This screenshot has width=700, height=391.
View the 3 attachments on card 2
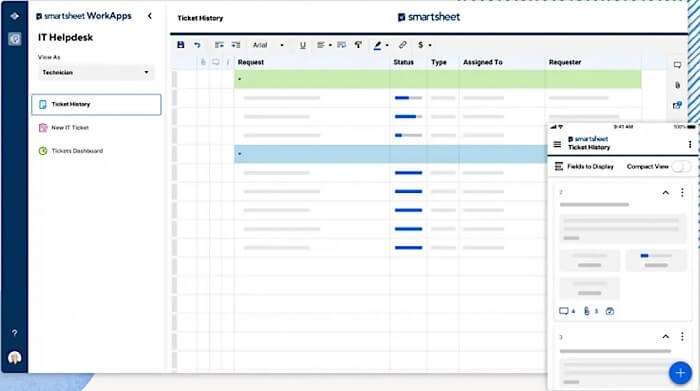pos(591,311)
